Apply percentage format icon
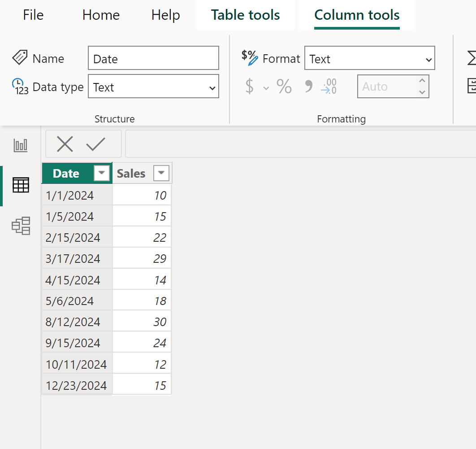The height and width of the screenshot is (449, 476). (284, 86)
